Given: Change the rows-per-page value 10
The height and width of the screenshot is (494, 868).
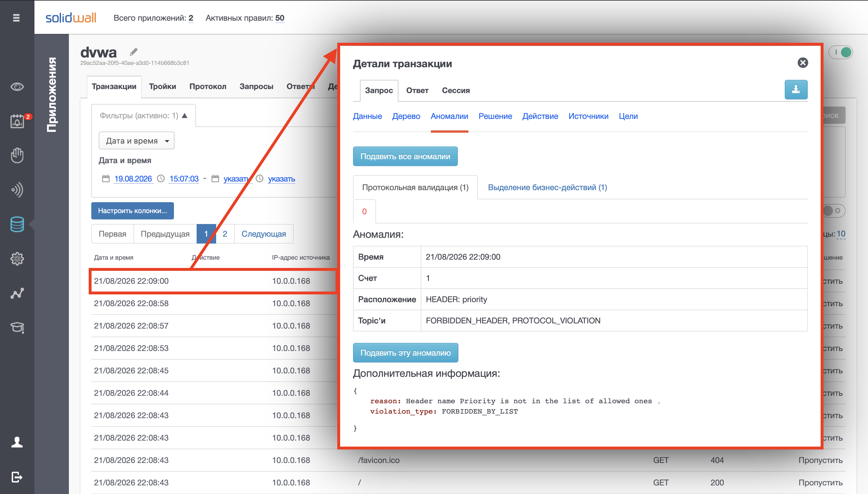Looking at the screenshot, I should [x=841, y=234].
